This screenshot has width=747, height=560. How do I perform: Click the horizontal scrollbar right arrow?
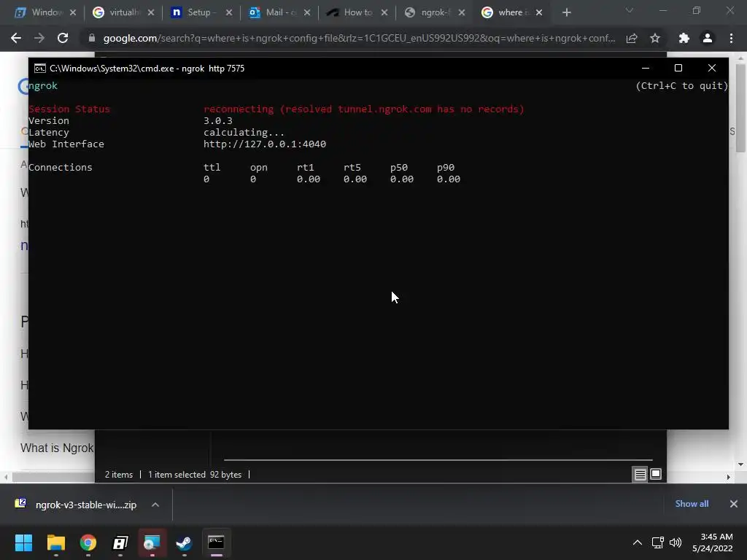point(729,477)
